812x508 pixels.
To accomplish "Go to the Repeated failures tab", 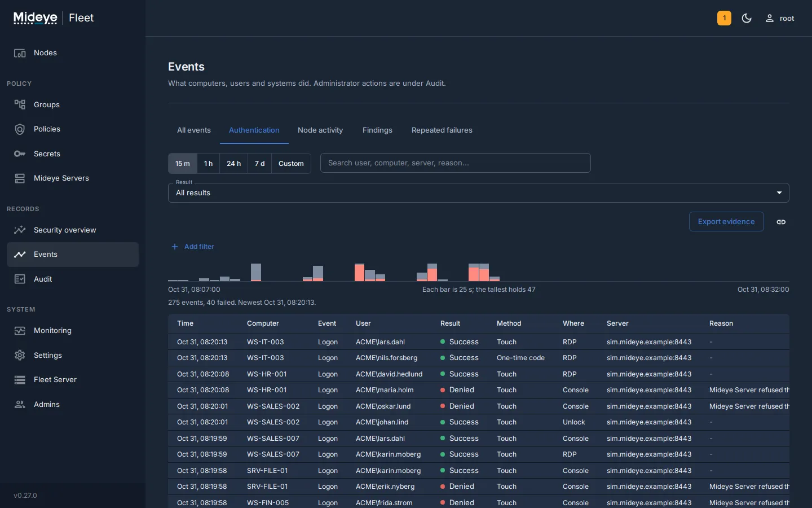I will click(442, 130).
